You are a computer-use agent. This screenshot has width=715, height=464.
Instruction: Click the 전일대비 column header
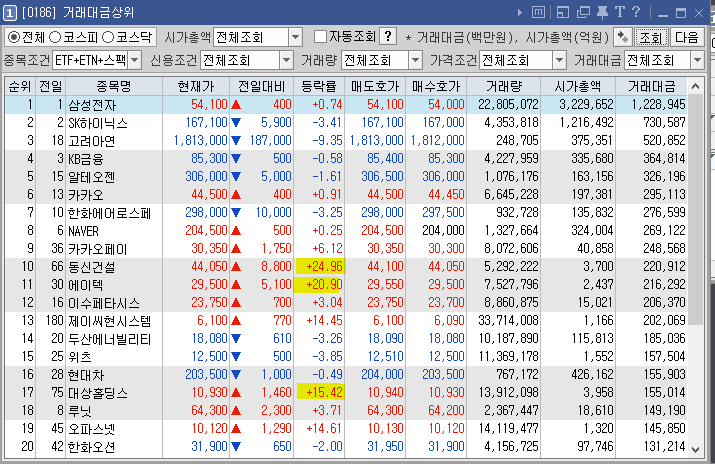[x=262, y=86]
